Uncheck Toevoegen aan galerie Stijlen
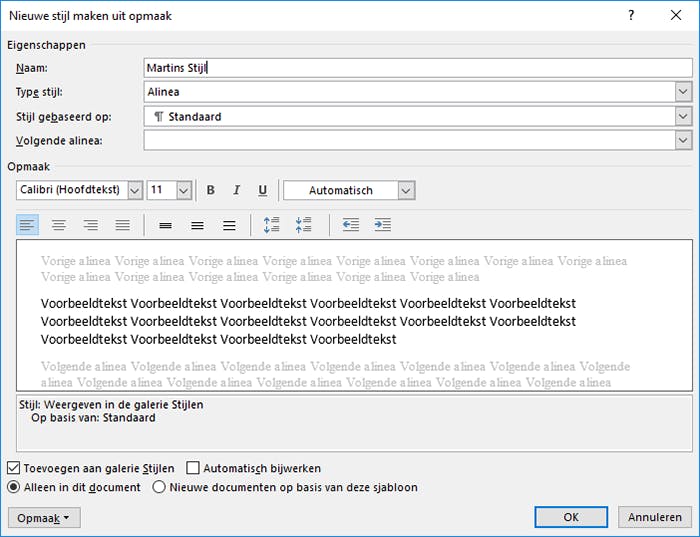The image size is (700, 537). coord(13,468)
